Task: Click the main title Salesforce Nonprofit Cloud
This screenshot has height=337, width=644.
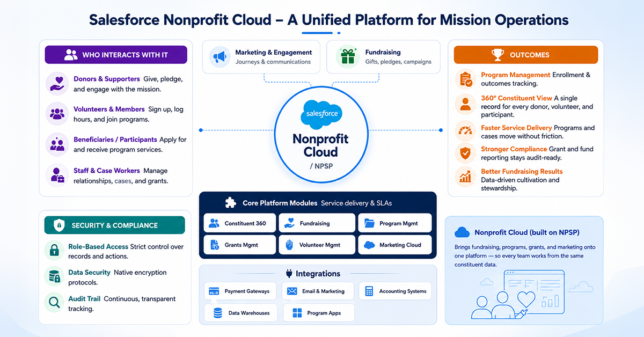Action: coord(328,20)
